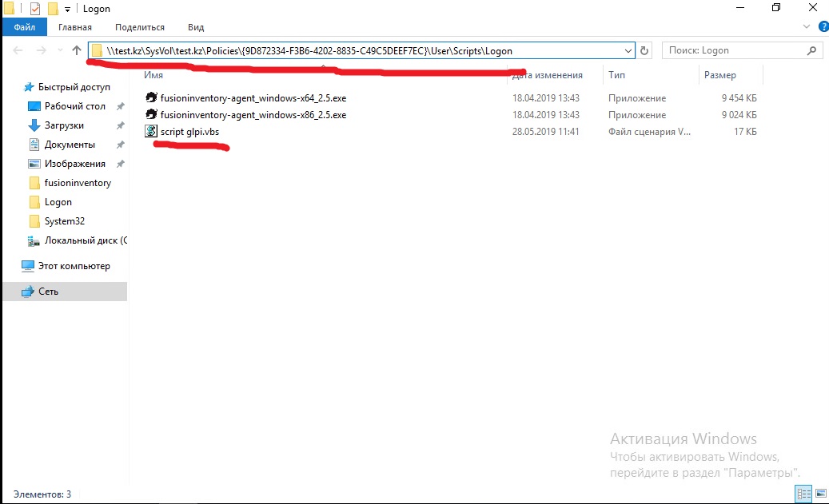829x504 pixels.
Task: Sort by the Тип column header
Action: click(x=616, y=75)
